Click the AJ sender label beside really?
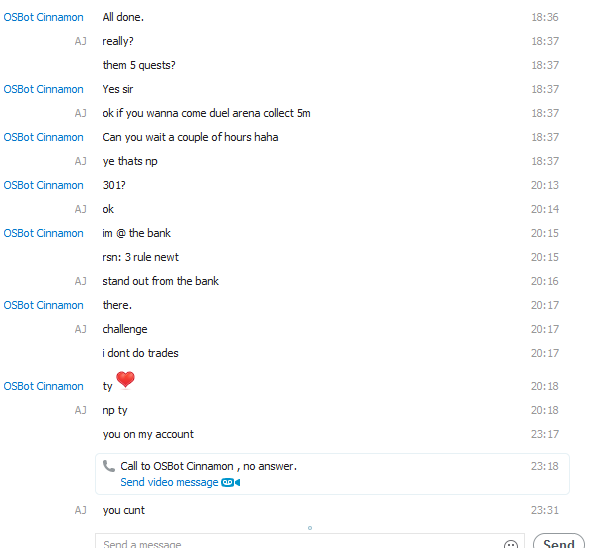 click(81, 41)
